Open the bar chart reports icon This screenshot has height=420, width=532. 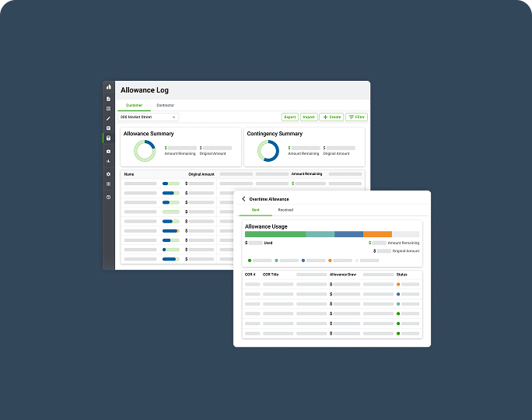click(x=108, y=161)
